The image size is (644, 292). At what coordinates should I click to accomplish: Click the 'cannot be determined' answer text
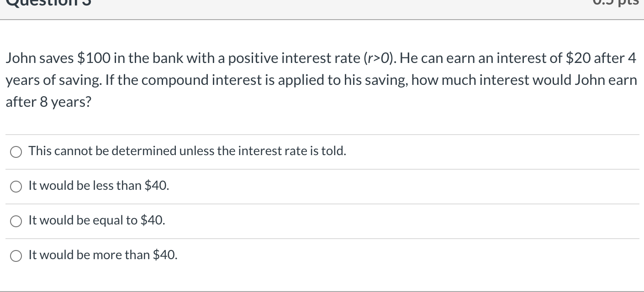187,151
